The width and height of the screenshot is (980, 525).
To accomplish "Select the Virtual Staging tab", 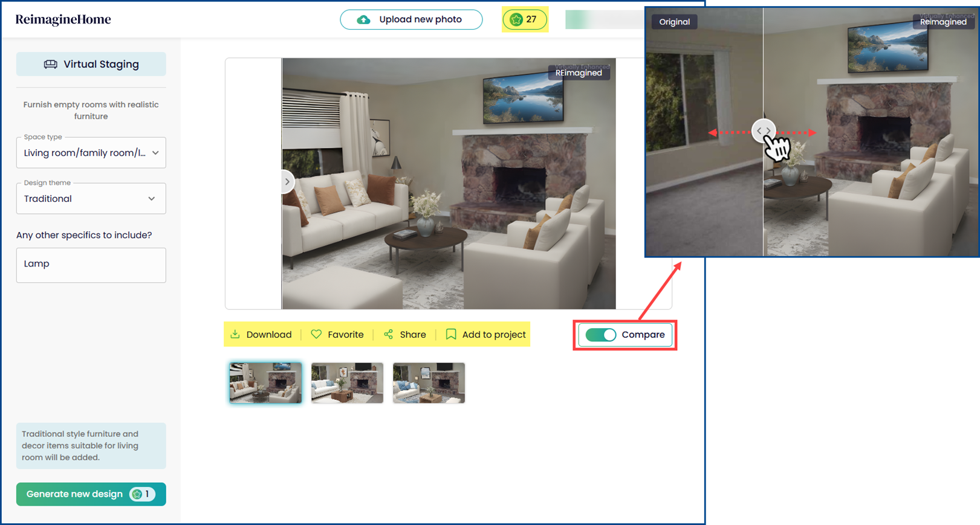I will 91,64.
